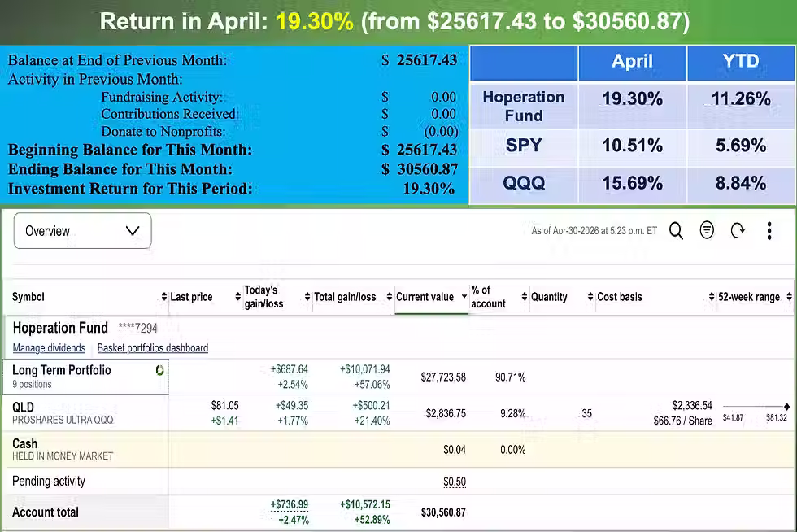Click the Donate to Nonprofits line

coord(280,131)
